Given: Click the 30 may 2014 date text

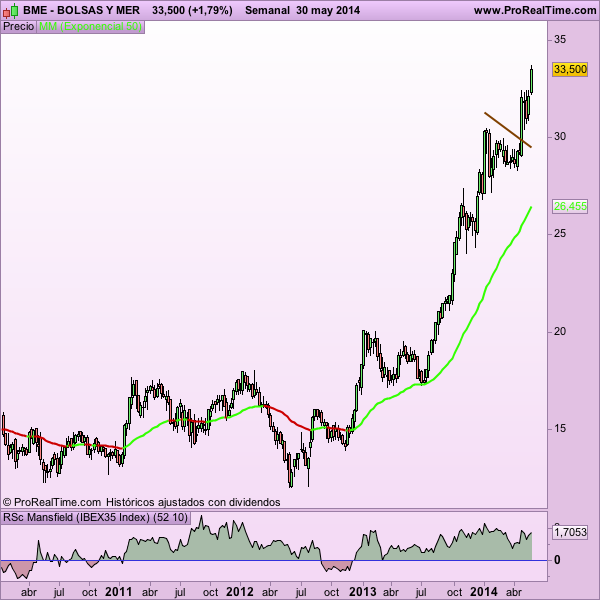Looking at the screenshot, I should [x=328, y=10].
